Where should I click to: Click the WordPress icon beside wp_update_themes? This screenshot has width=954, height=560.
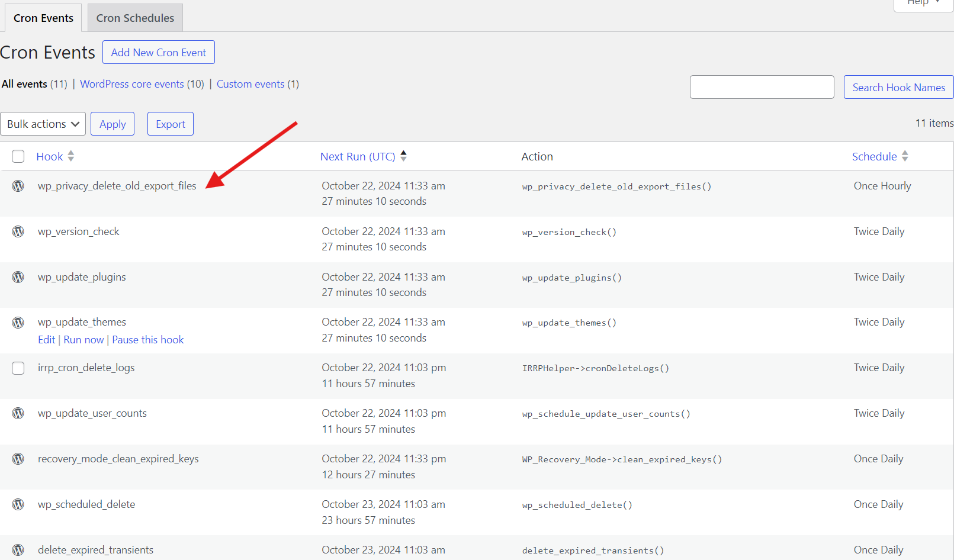coord(18,323)
